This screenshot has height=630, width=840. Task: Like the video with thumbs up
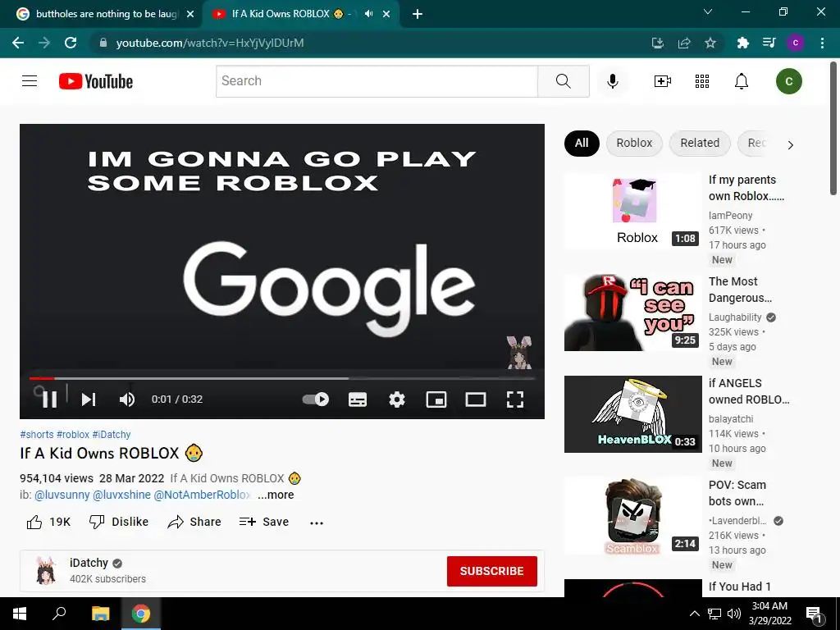[x=48, y=522]
